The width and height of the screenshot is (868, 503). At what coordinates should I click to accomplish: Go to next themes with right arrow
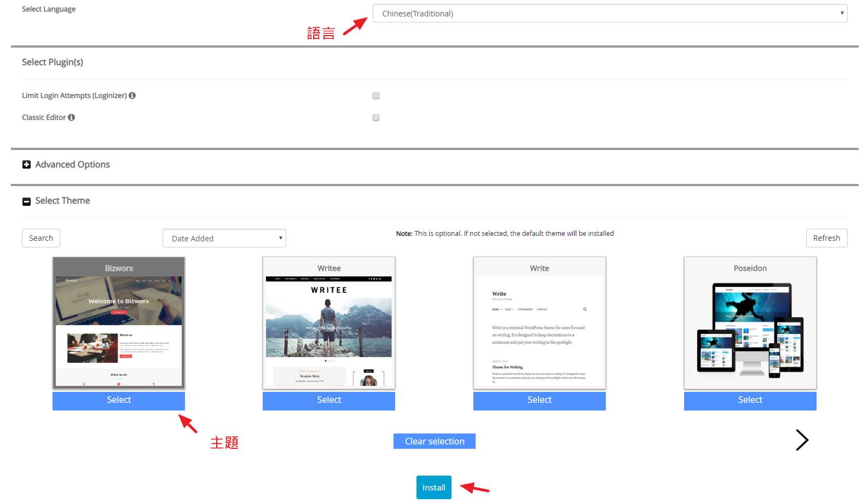(802, 440)
